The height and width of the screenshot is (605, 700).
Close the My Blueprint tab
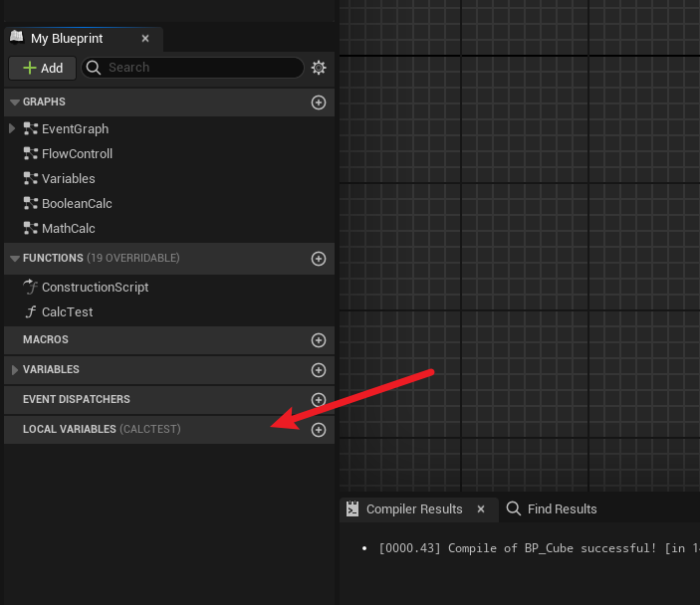click(x=145, y=39)
